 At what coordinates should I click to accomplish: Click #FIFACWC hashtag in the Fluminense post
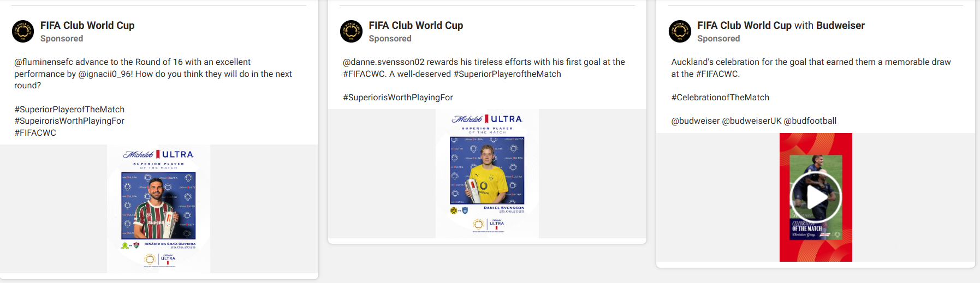coord(35,133)
